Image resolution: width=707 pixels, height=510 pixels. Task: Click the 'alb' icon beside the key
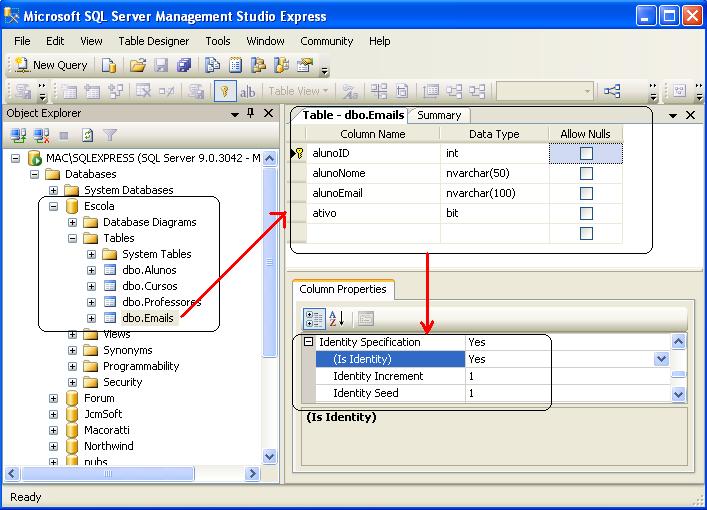click(247, 92)
